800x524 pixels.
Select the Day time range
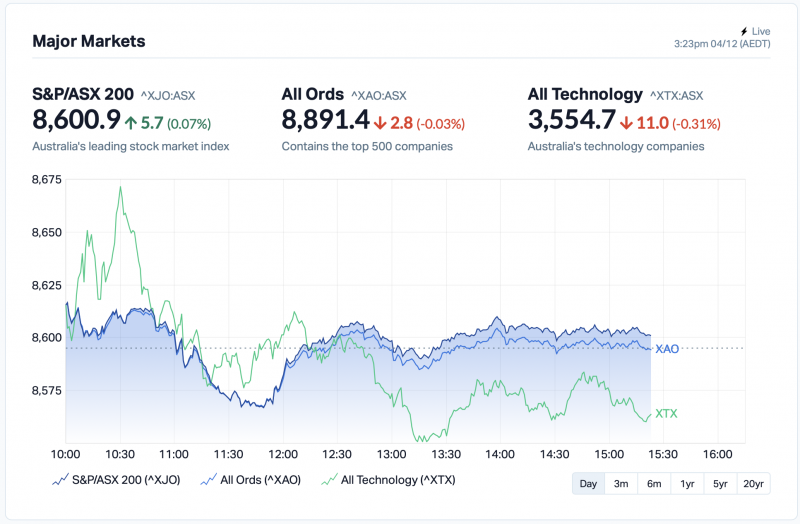588,484
